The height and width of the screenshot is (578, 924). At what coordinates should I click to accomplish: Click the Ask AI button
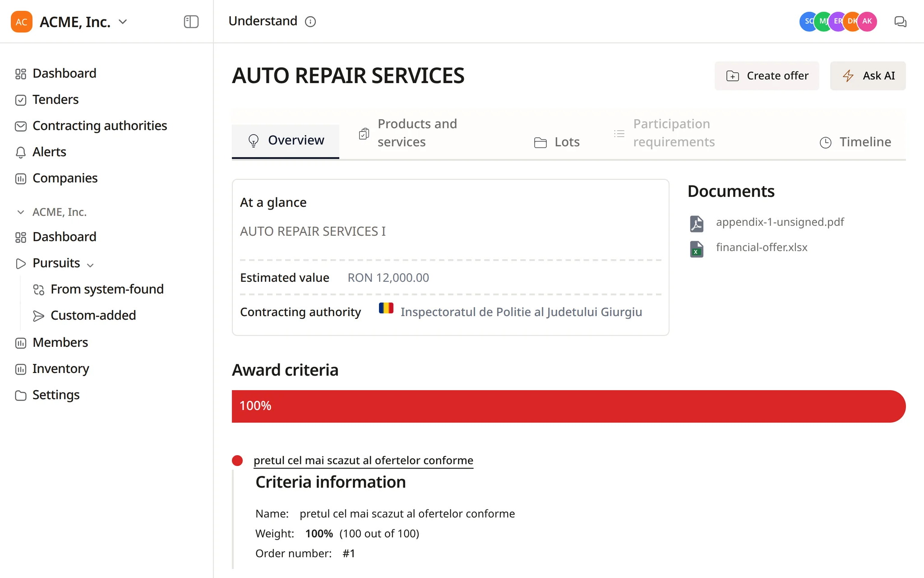868,76
